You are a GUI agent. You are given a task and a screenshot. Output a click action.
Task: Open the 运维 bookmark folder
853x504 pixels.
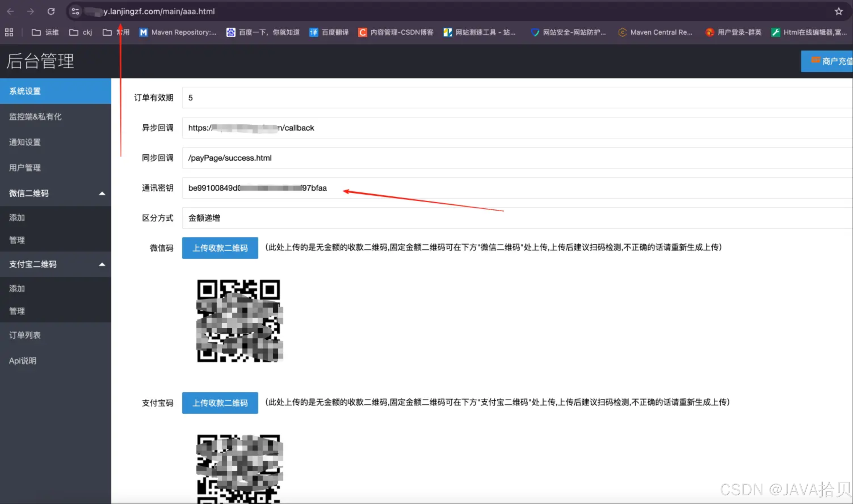click(x=45, y=32)
